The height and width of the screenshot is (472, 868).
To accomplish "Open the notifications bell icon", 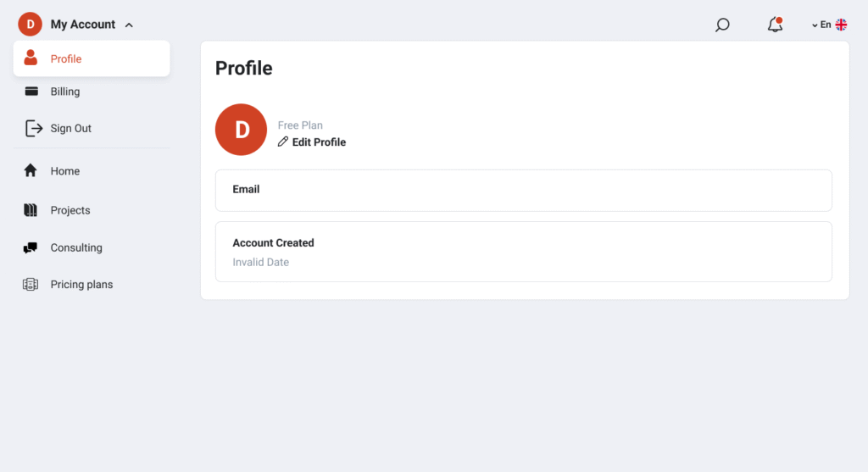I will [775, 25].
